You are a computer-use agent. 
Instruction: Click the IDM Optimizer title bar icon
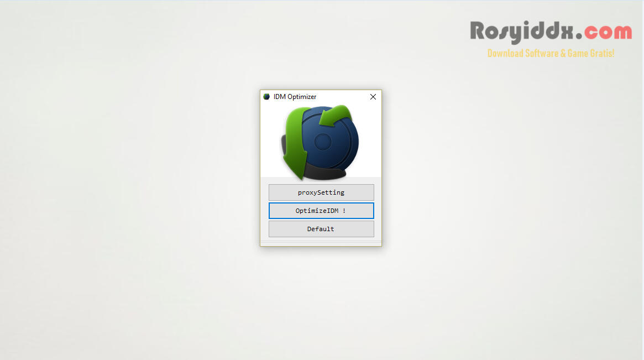[266, 97]
